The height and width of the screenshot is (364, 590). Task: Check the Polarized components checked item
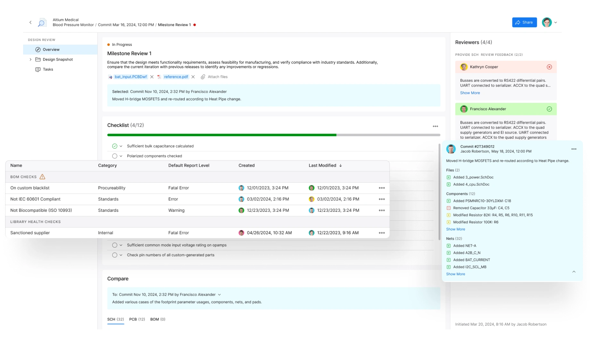pos(114,156)
